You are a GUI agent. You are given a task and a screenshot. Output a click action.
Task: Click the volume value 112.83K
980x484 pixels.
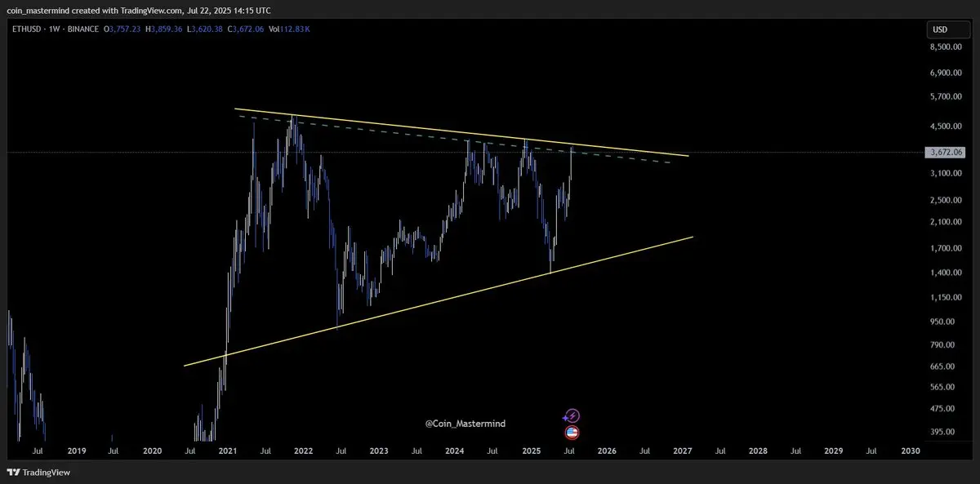[x=295, y=29]
